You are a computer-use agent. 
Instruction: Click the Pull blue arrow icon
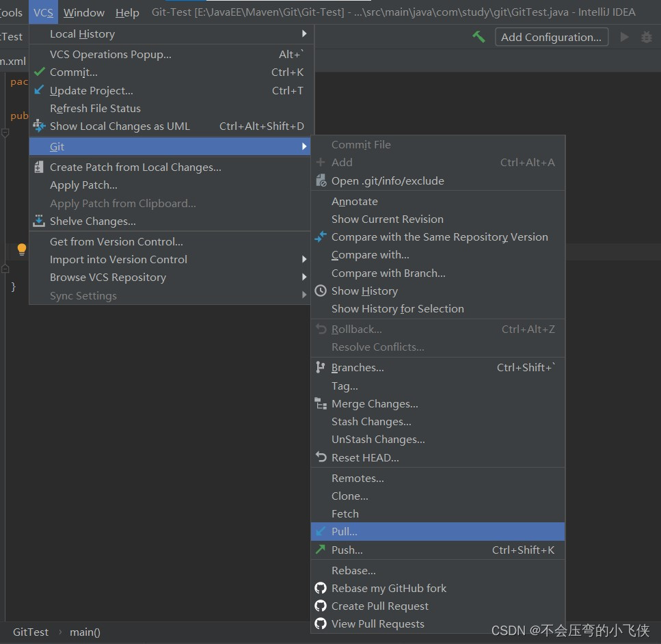[321, 531]
